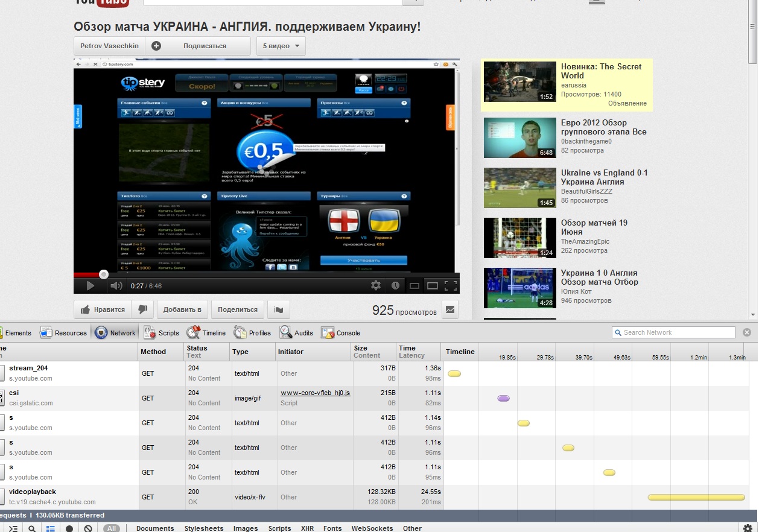Open the Resources panel

click(x=63, y=332)
